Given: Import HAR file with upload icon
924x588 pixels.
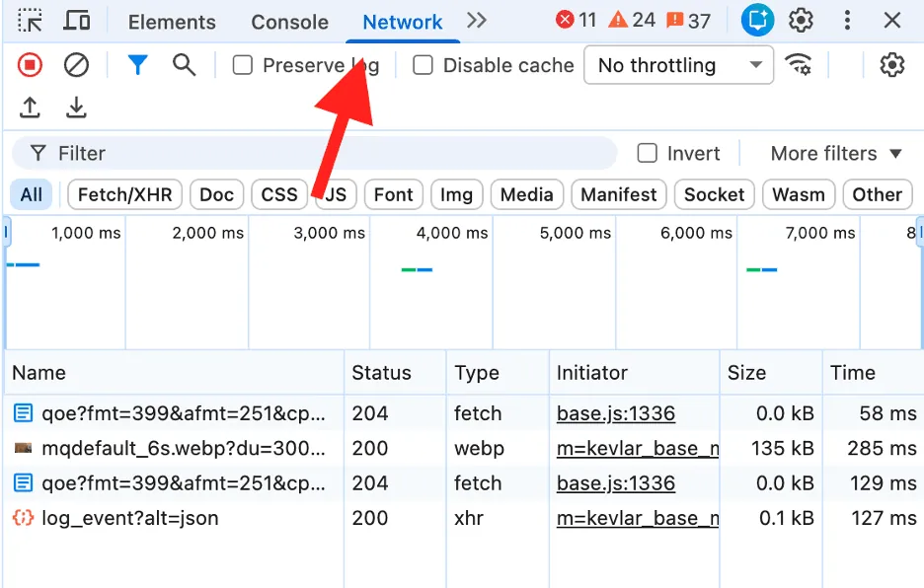Looking at the screenshot, I should (30, 108).
